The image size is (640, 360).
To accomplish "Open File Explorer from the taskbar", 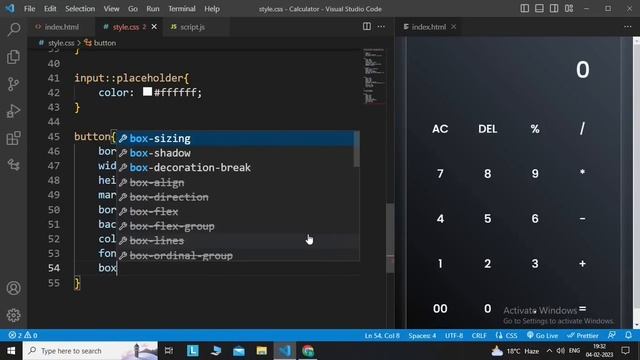I will point(262,351).
